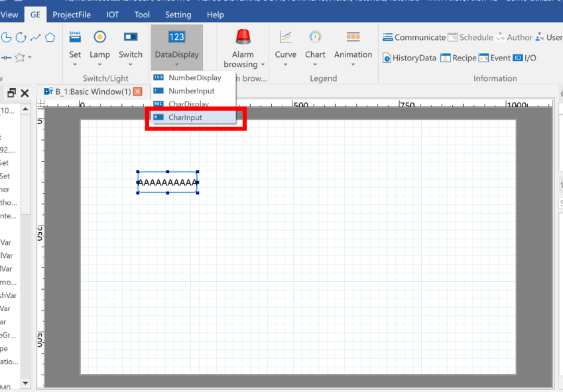Screen dimensions: 563x392
Task: Expand the Lamp dropdown arrow
Action: 100,64
